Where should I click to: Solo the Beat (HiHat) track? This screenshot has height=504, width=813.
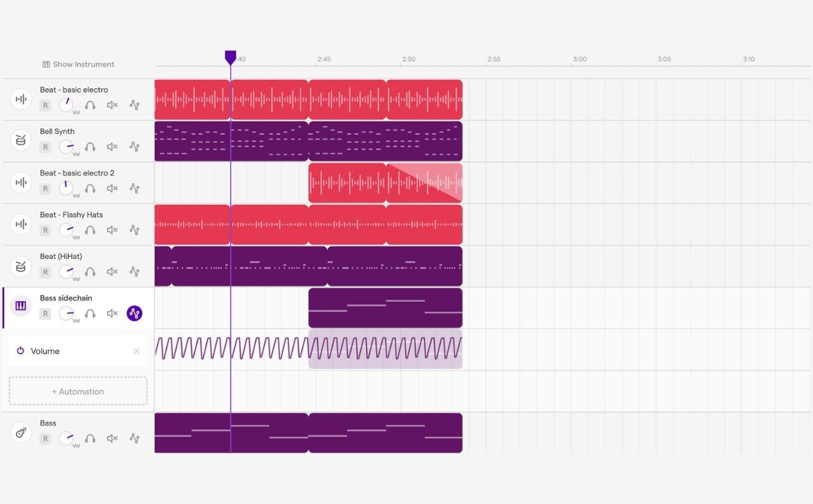tap(90, 272)
